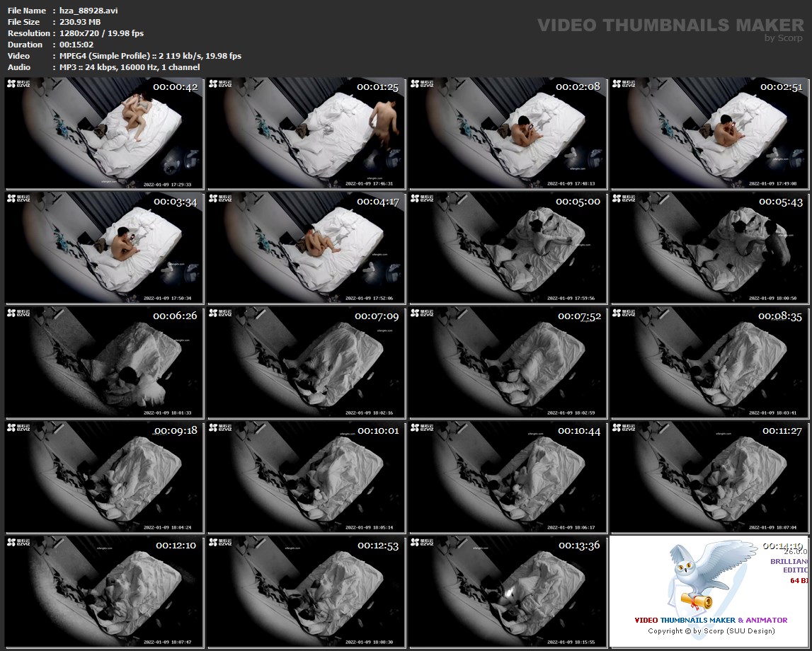
Task: Select the thumbnail stamped 00:04:17
Action: (x=306, y=248)
